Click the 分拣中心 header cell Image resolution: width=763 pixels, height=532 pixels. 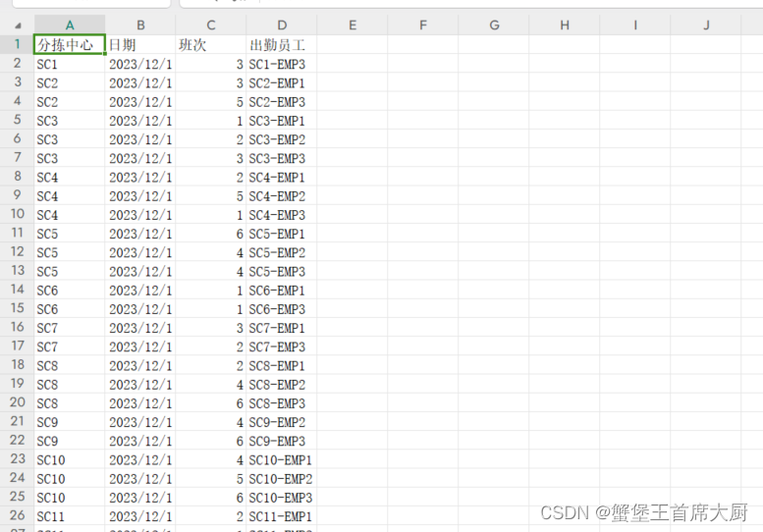point(70,45)
